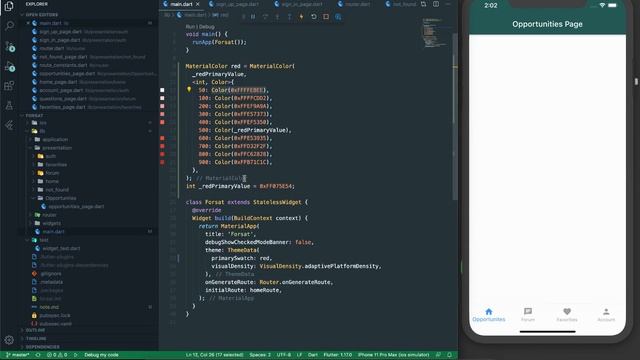Open home_page.dart in open editors
640x360 pixels.
[58, 82]
